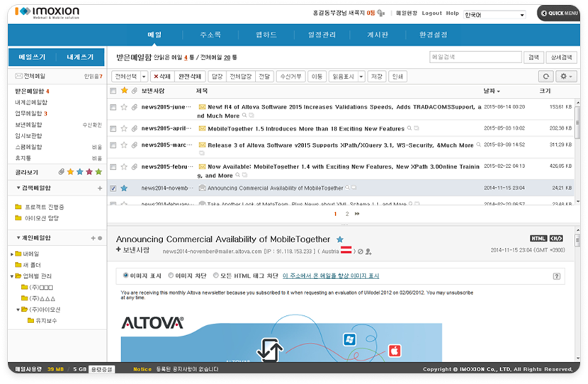
Task: Toggle HTML view badge in preview
Action: click(538, 239)
